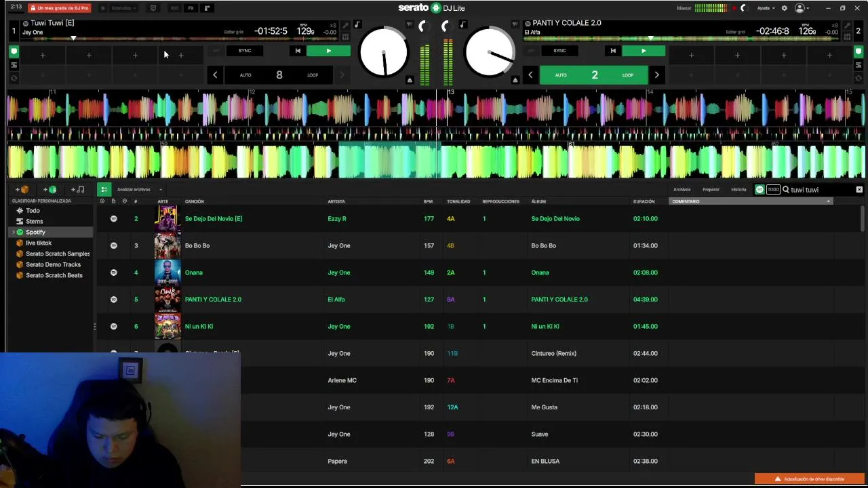
Task: Jump to track start on deck 2
Action: [x=612, y=51]
